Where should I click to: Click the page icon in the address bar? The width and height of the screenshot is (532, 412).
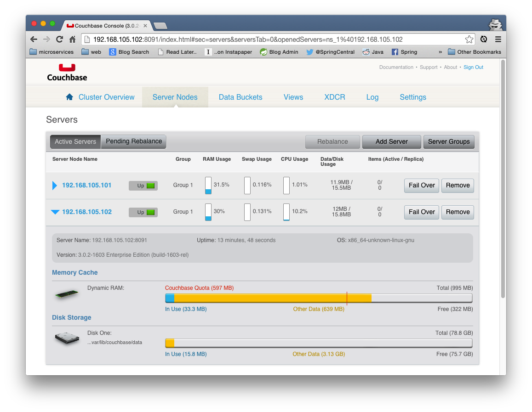pos(87,40)
